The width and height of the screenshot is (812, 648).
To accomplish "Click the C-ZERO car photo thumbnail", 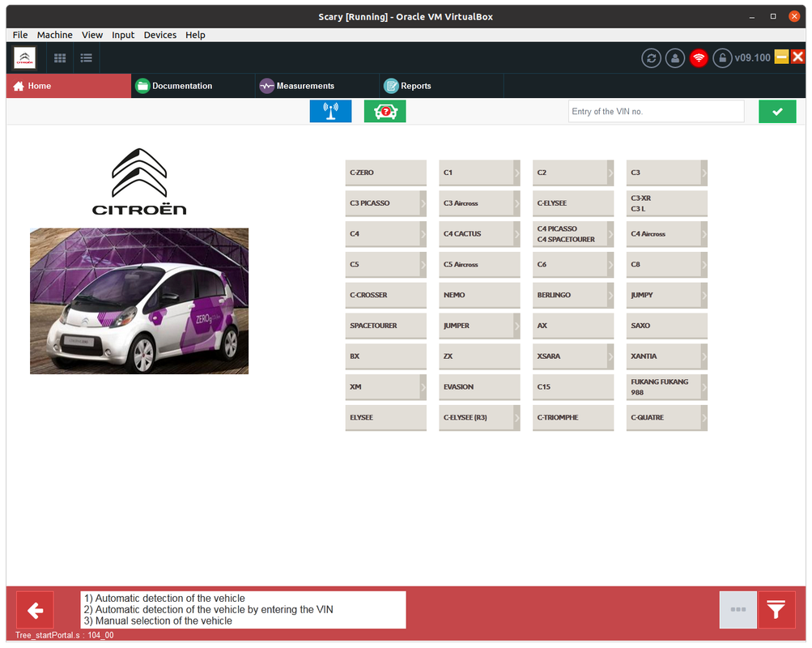I will click(x=139, y=301).
